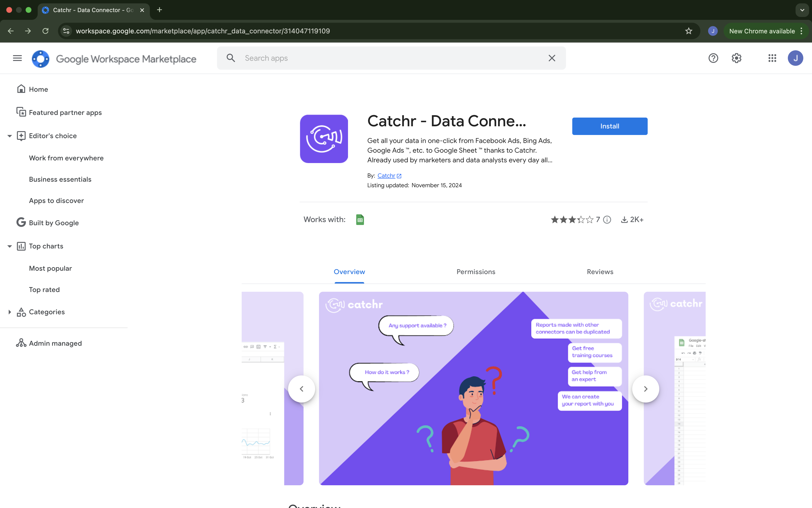
Task: Click the search magnifier icon
Action: [231, 58]
